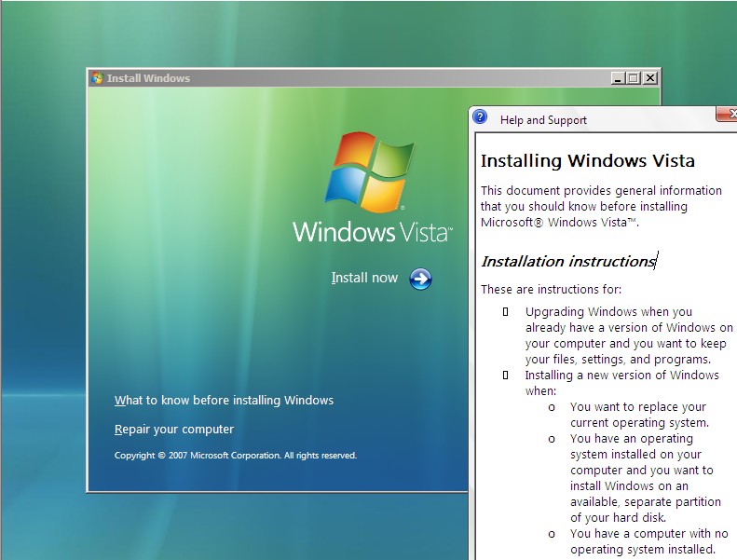
Task: Click the Help and Support question mark icon
Action: [x=480, y=116]
